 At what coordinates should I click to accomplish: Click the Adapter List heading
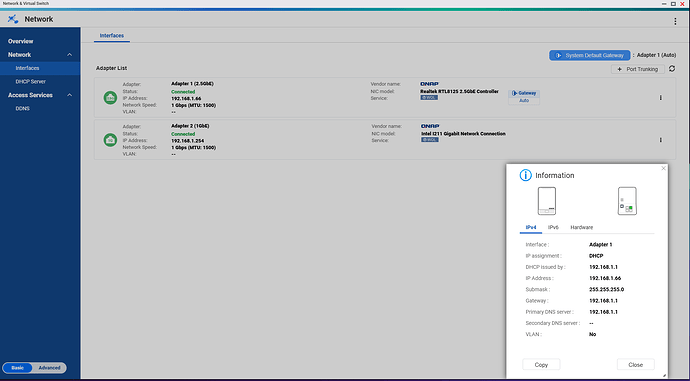pyautogui.click(x=111, y=68)
